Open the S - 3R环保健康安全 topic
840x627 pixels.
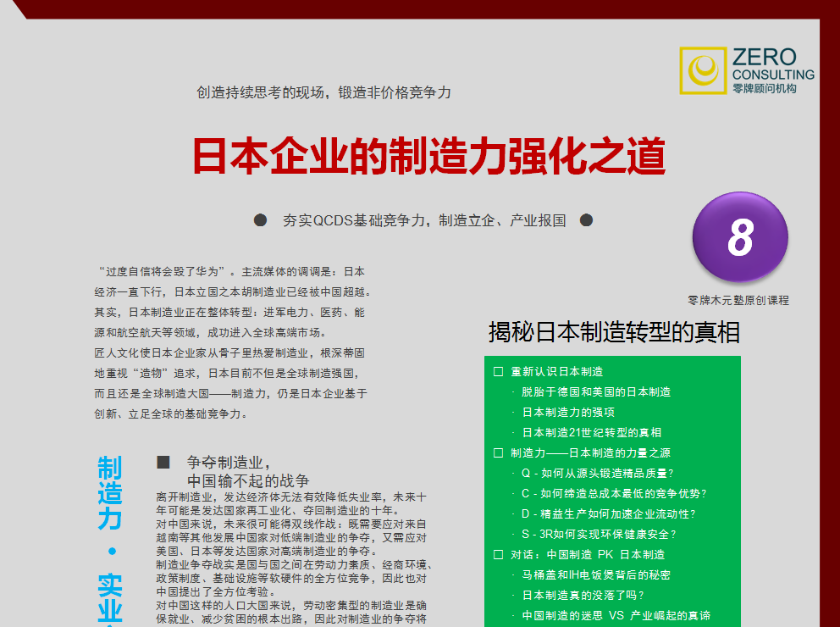coord(599,535)
